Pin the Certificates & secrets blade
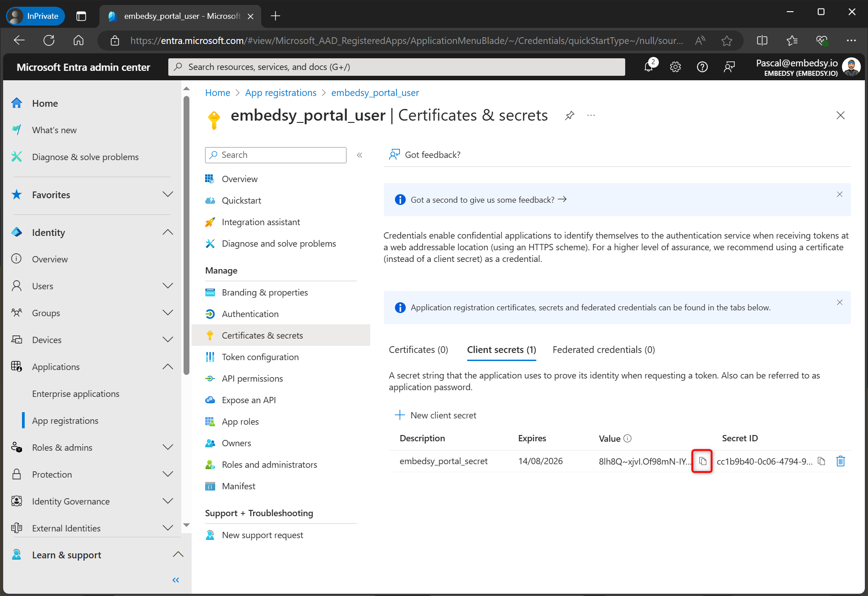This screenshot has height=596, width=868. coord(569,115)
